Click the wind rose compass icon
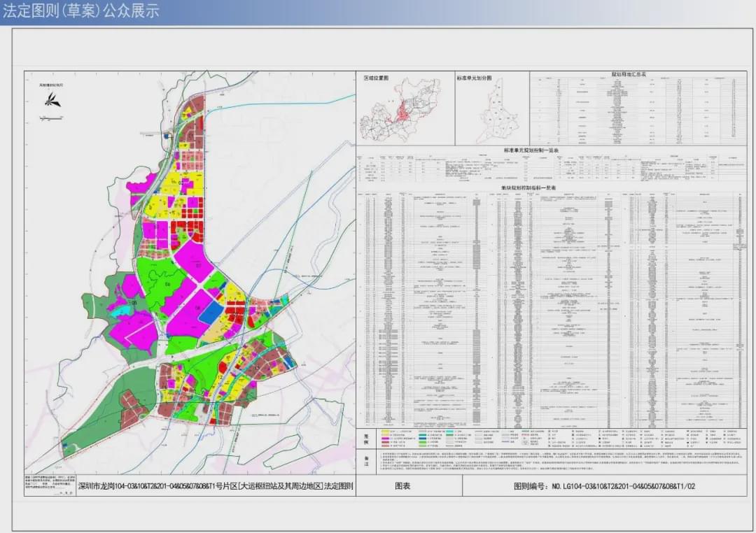The width and height of the screenshot is (756, 533). 52,100
